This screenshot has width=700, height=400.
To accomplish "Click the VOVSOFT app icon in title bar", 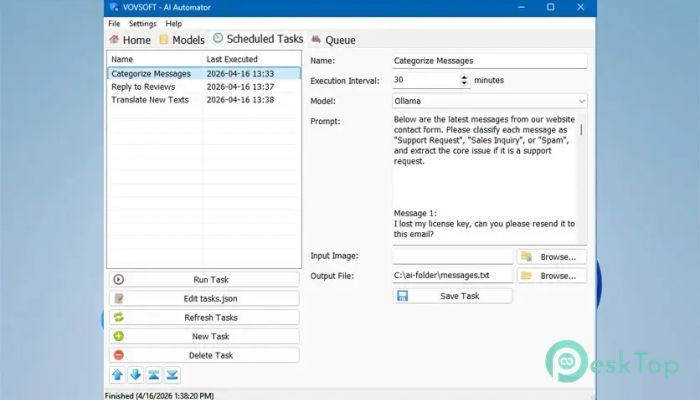I will pyautogui.click(x=114, y=7).
